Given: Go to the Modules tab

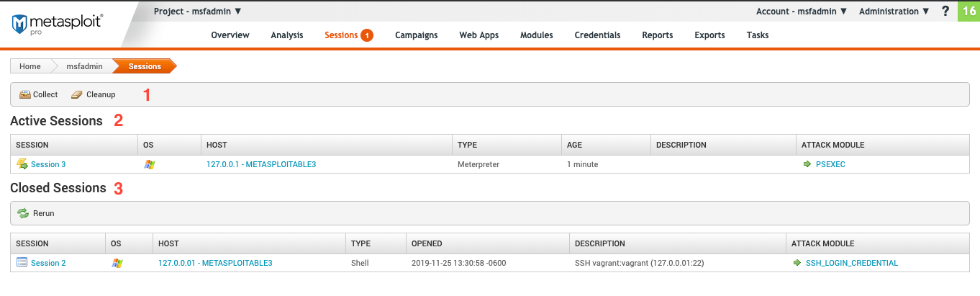Looking at the screenshot, I should [x=536, y=35].
